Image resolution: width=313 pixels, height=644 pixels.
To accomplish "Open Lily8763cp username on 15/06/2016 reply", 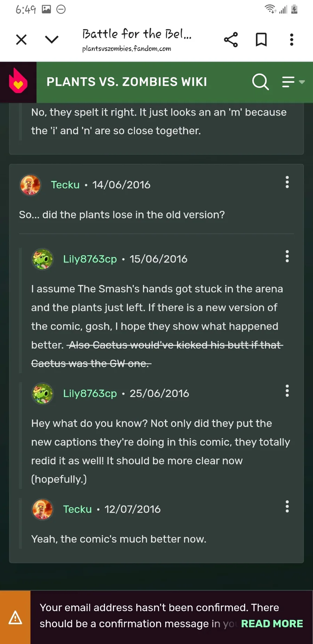I will tap(90, 259).
